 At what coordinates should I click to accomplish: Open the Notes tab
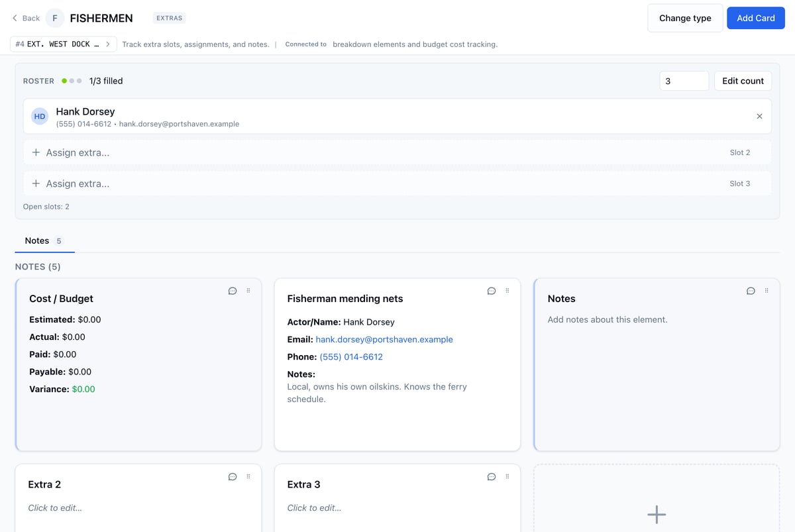44,241
